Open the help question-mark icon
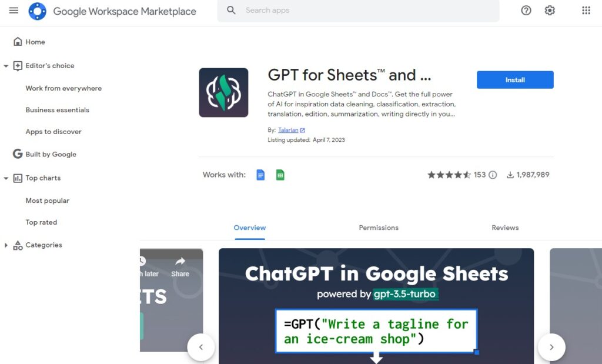 [x=525, y=10]
